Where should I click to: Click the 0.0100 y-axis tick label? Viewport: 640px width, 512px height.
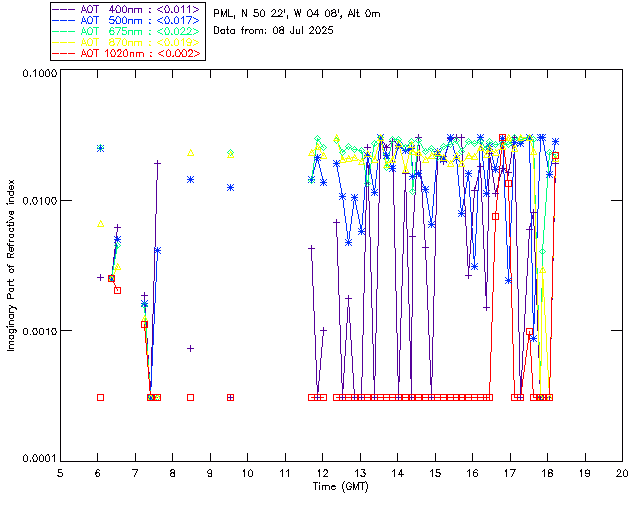pos(37,202)
